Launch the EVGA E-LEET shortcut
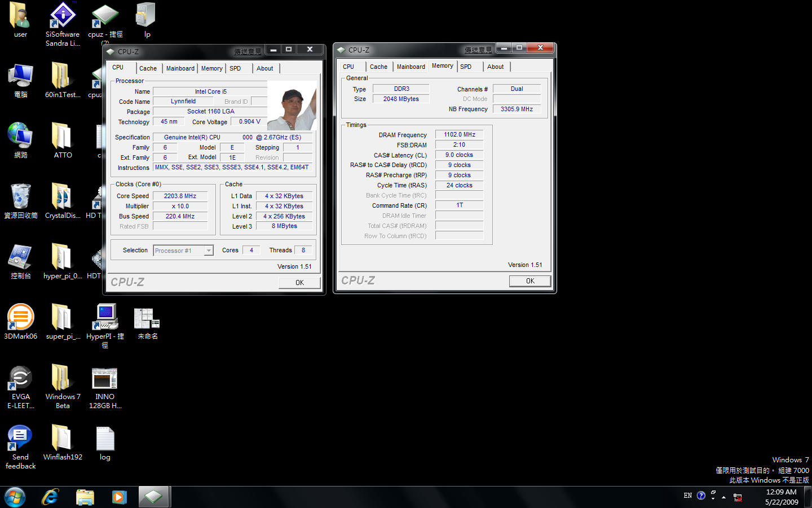Viewport: 812px width, 508px height. (x=21, y=387)
